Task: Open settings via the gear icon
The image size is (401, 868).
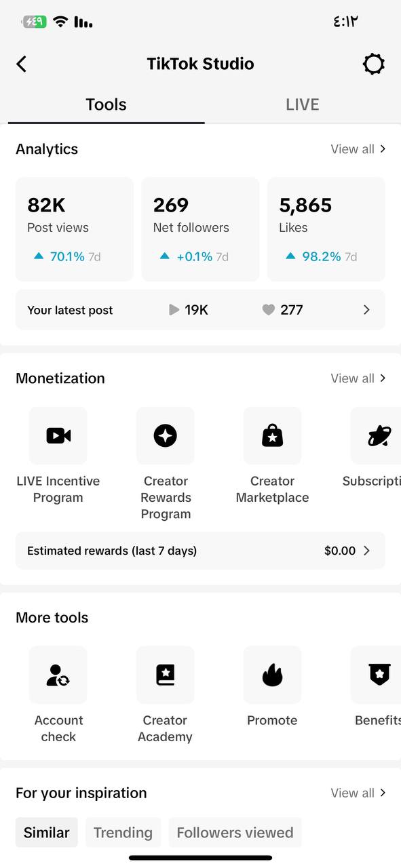Action: 373,64
